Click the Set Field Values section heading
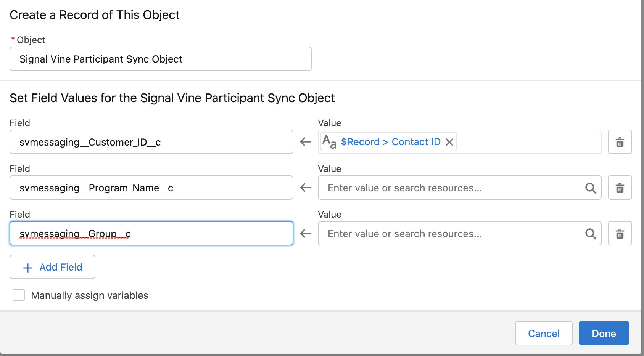Screen dimensions: 644x356 (x=172, y=98)
